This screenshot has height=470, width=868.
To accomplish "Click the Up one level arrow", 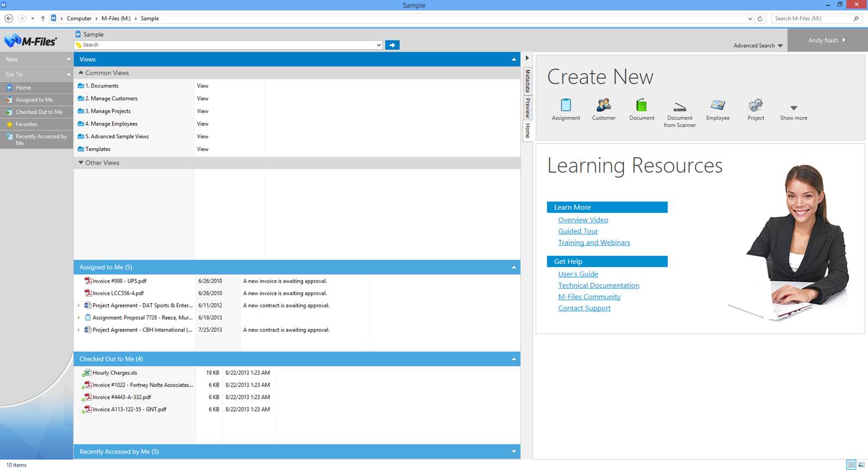I will point(43,19).
